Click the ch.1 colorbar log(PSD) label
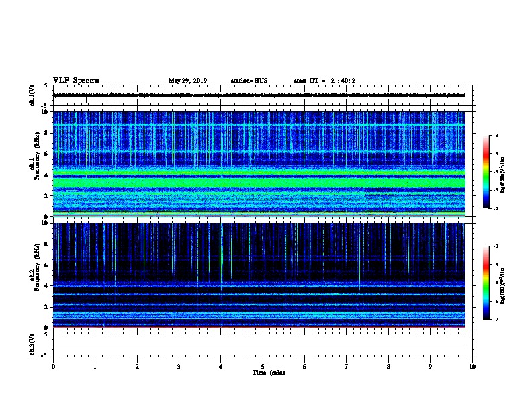 click(503, 175)
